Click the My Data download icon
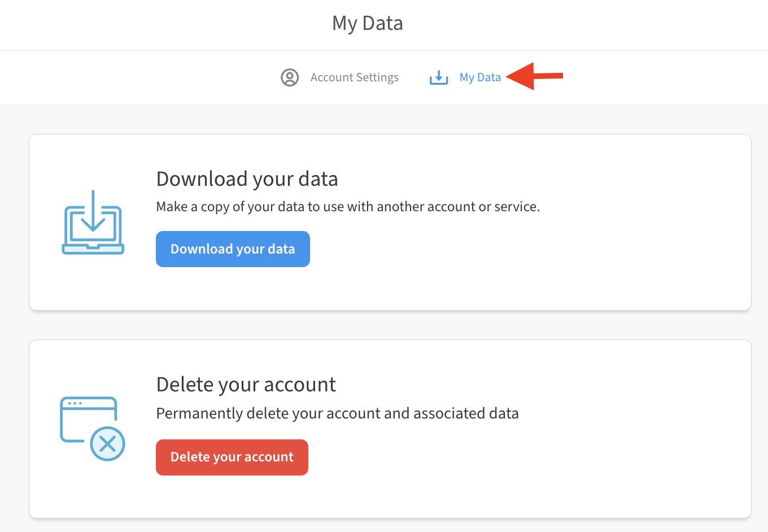This screenshot has height=532, width=768. pos(439,77)
